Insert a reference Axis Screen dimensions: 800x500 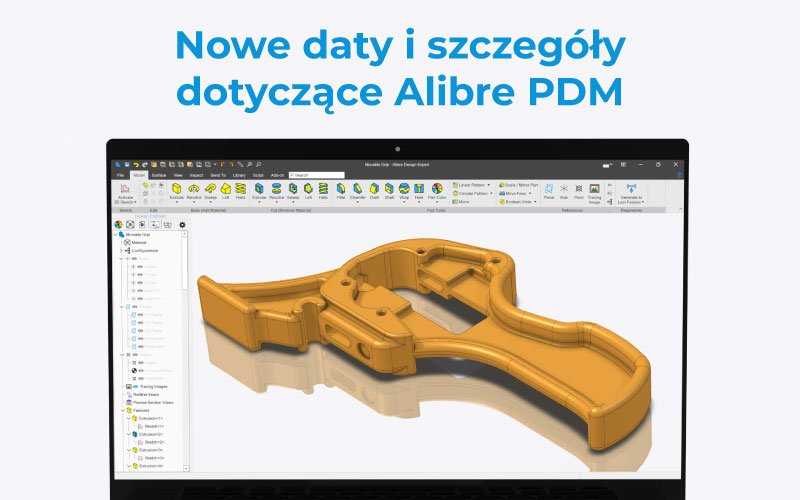pos(564,191)
